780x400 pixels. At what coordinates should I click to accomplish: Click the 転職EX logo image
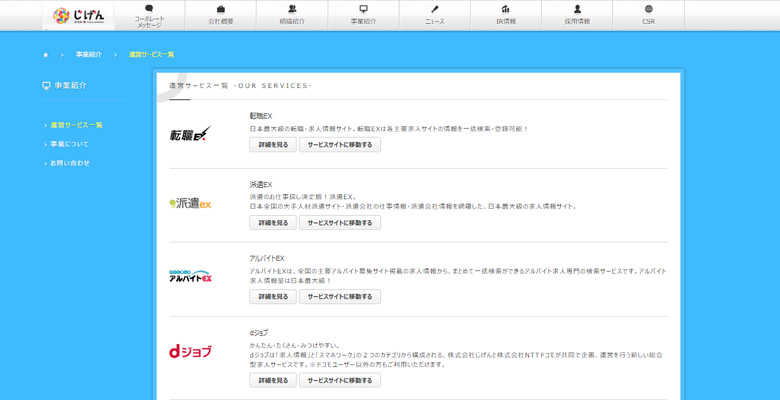191,134
